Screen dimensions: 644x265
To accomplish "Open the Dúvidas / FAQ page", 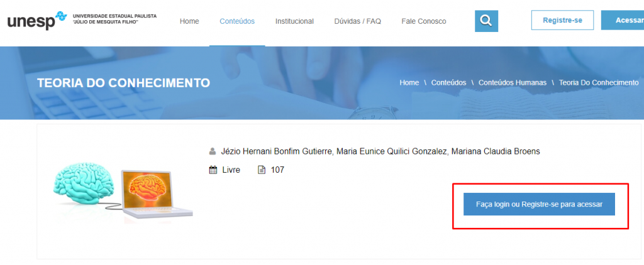I will (x=357, y=21).
